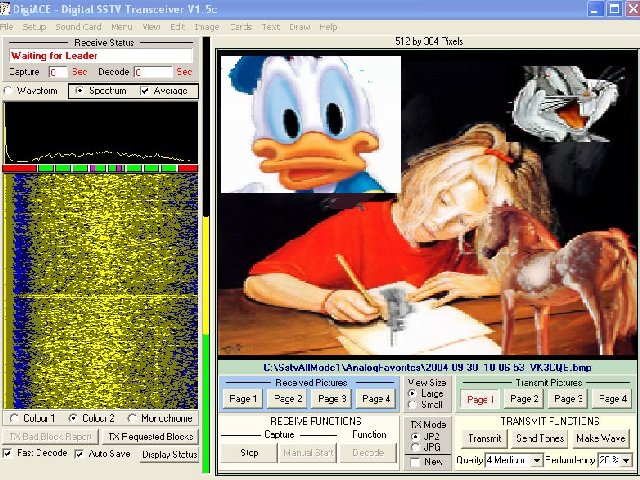Open Transmit Pictures Page 4
This screenshot has width=640, height=480.
pos(612,399)
